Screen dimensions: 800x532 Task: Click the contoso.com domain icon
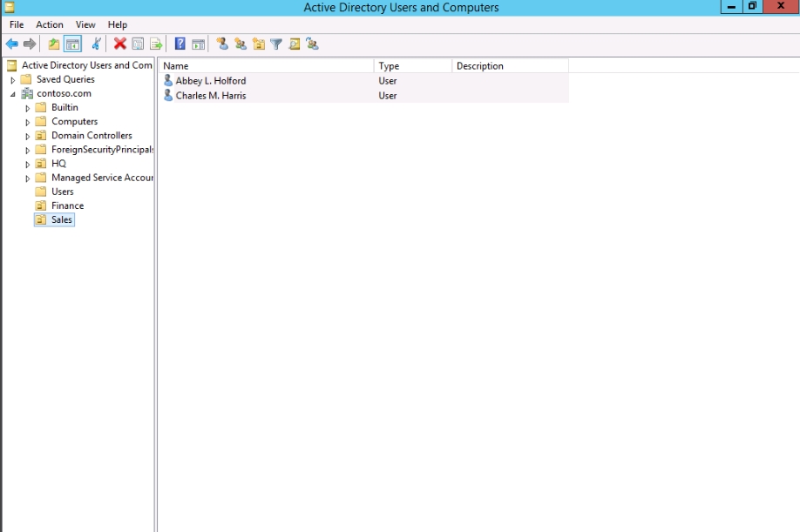(x=27, y=93)
